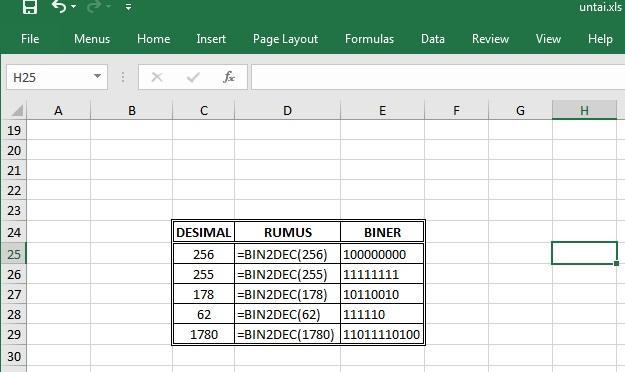Select cell containing decimal 255

204,274
